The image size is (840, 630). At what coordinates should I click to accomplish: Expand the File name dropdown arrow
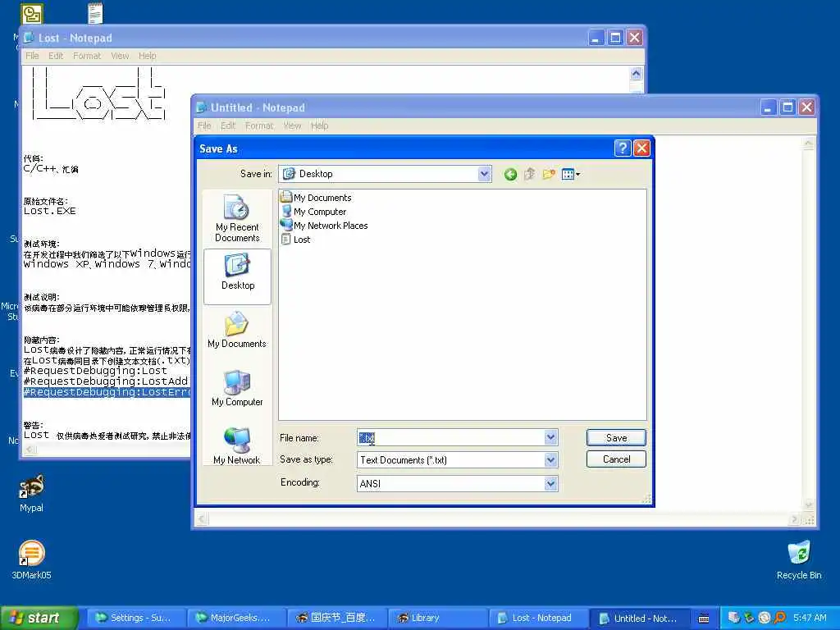tap(550, 438)
